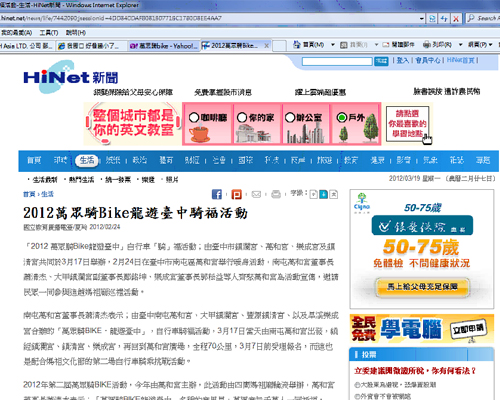Click the IE home page icon
Viewport: 500px width, 400px height.
[x=297, y=44]
